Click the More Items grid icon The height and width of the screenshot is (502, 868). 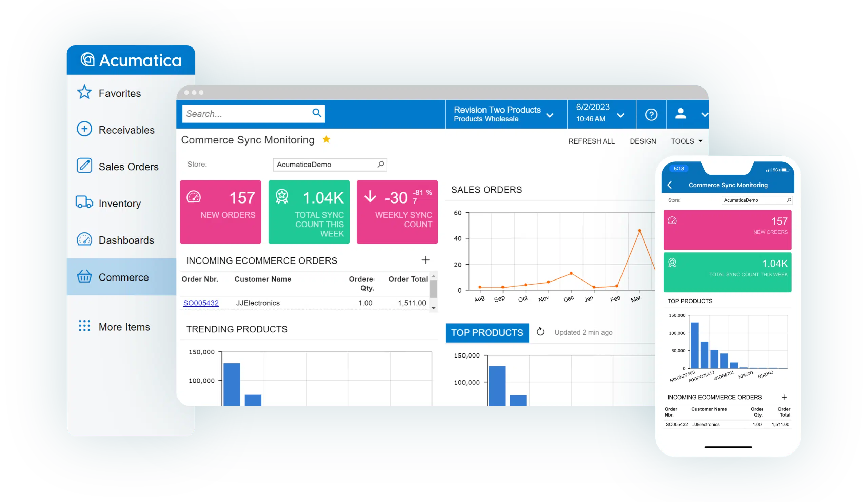(84, 326)
